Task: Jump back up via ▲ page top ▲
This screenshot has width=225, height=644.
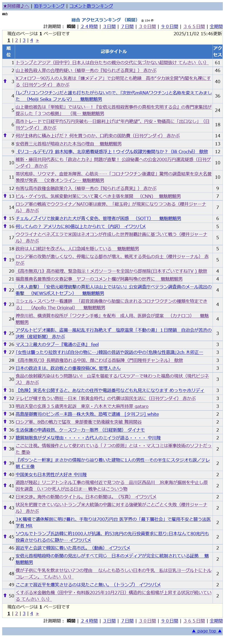Action: [x=207, y=631]
